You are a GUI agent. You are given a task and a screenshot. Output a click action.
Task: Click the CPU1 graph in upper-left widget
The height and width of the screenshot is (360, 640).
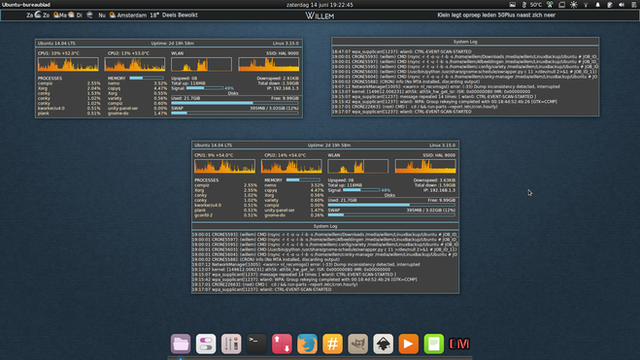click(68, 64)
